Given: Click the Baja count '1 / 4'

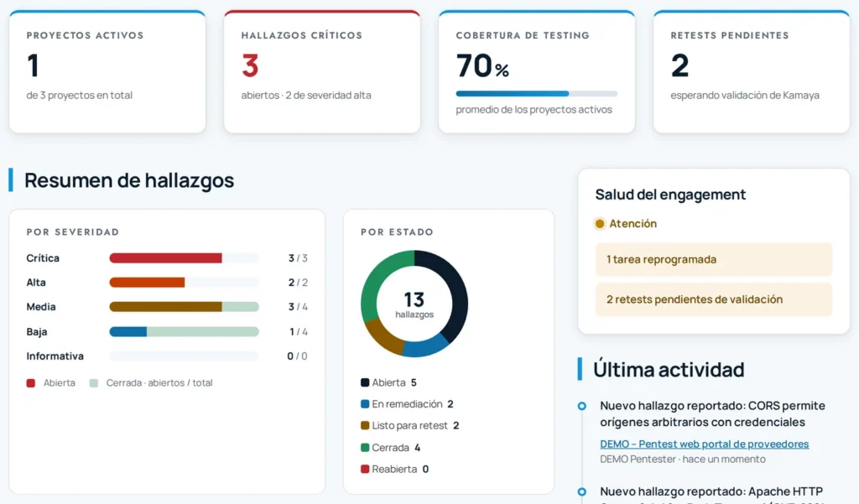Looking at the screenshot, I should pyautogui.click(x=298, y=331).
